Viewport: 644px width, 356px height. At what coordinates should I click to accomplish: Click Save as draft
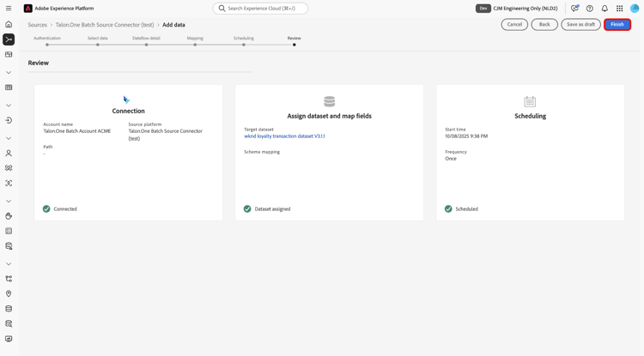coord(580,25)
